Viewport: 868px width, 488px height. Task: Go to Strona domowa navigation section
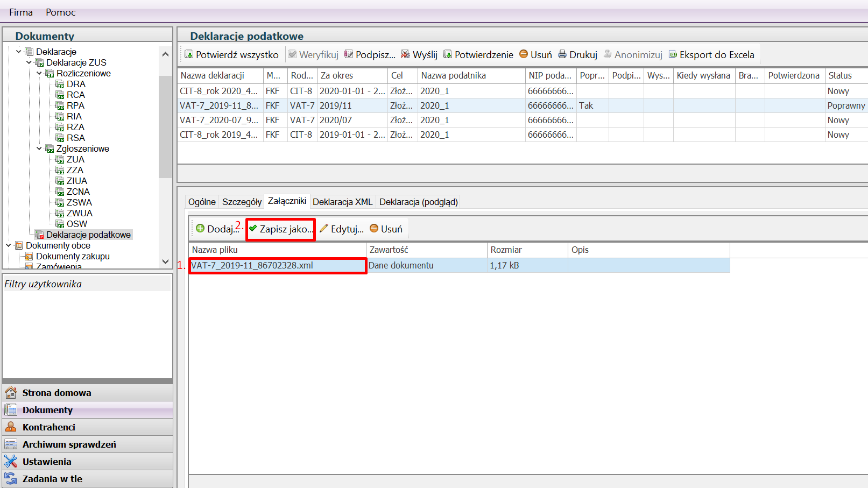[x=88, y=393]
